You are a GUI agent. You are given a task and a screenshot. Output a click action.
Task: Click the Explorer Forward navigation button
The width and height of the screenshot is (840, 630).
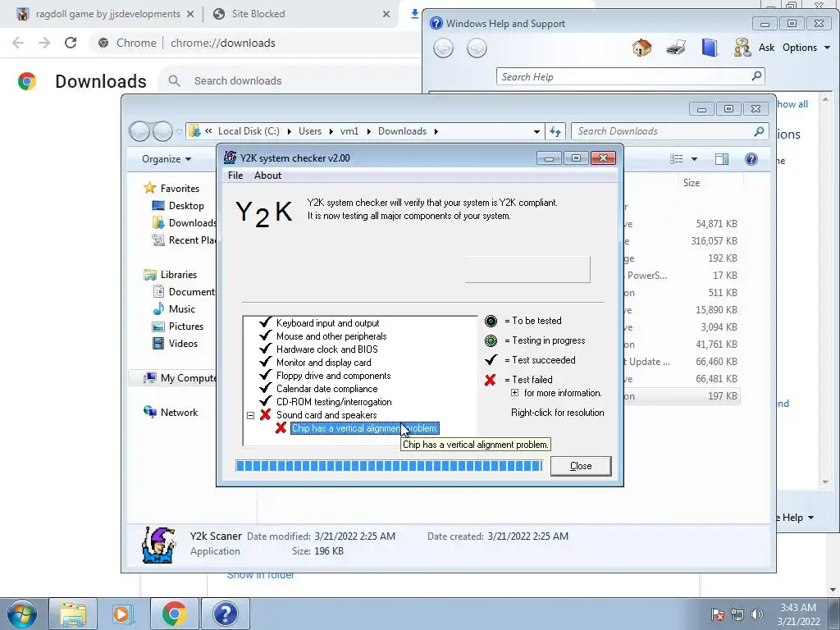(162, 131)
